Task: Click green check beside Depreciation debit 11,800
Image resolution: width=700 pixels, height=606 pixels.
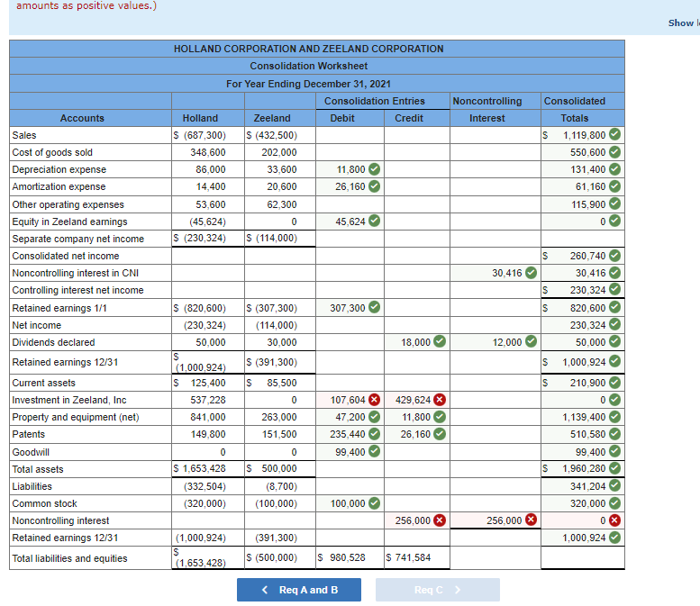Action: pos(374,169)
